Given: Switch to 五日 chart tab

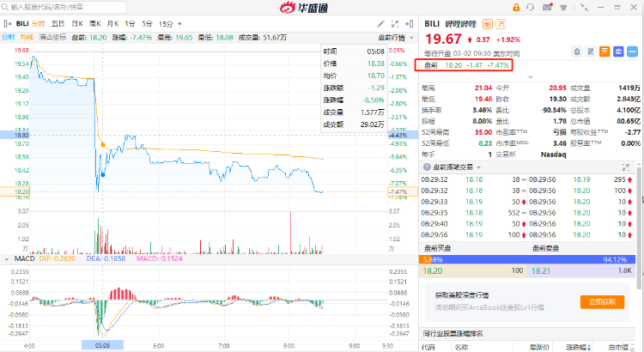Looking at the screenshot, I should pyautogui.click(x=58, y=24).
